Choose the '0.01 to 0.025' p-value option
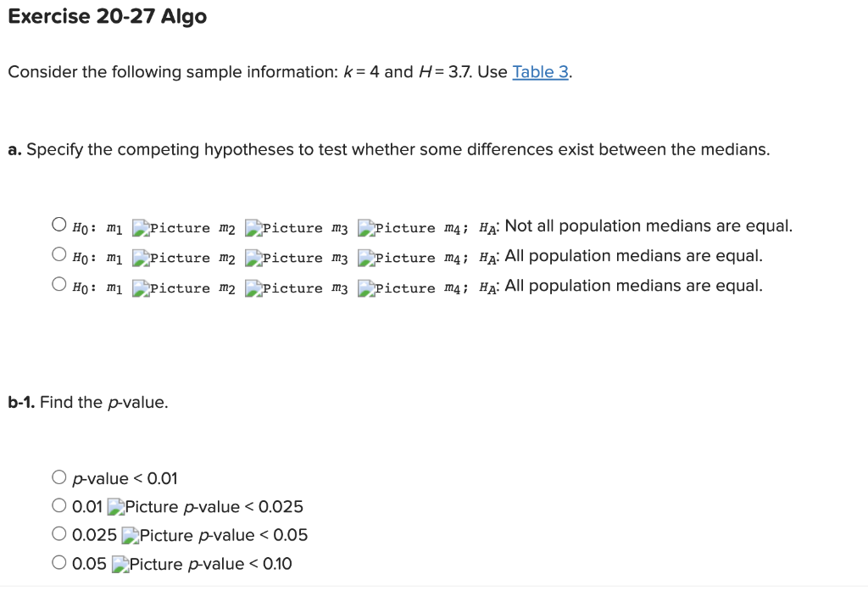 (x=58, y=505)
